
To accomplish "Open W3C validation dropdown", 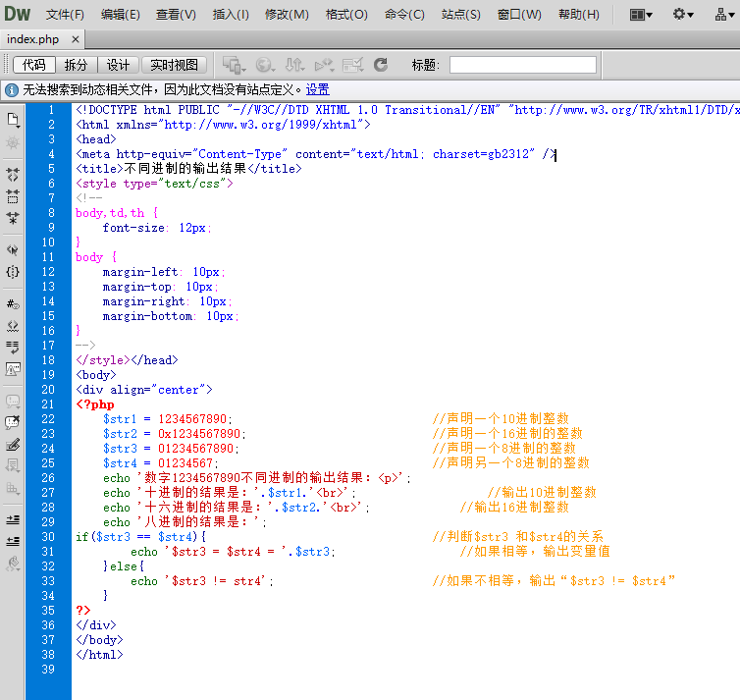I will (x=324, y=65).
